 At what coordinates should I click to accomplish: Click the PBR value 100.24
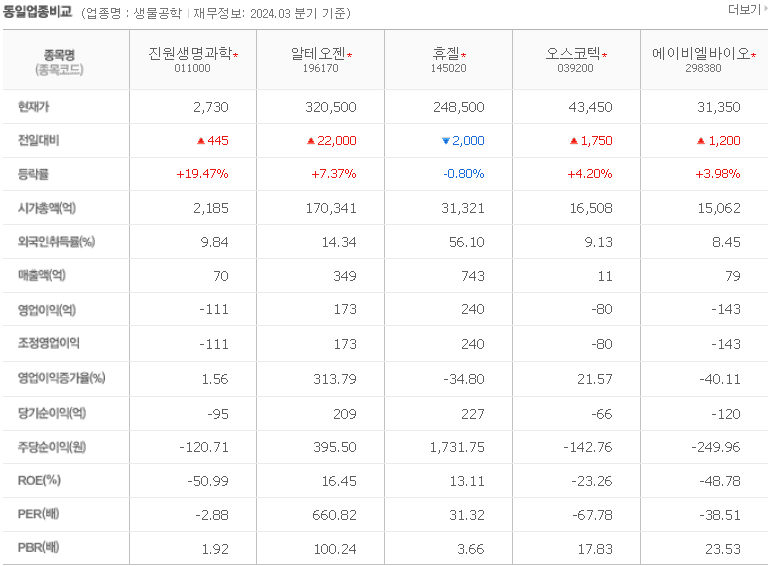(x=335, y=549)
